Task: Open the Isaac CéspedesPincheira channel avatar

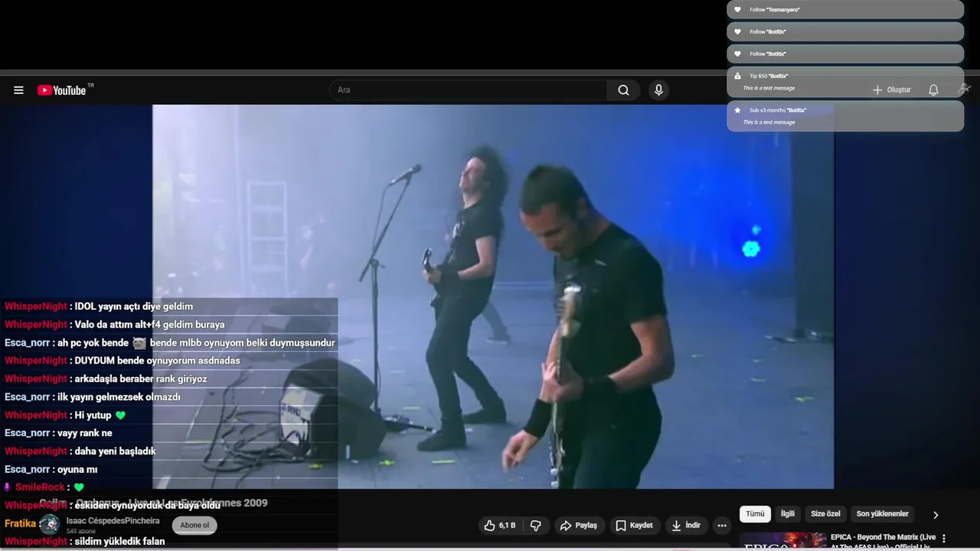Action: click(x=50, y=524)
